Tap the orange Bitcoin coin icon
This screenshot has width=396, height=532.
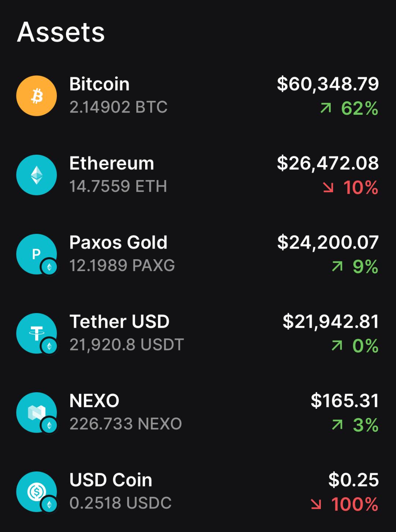point(36,96)
